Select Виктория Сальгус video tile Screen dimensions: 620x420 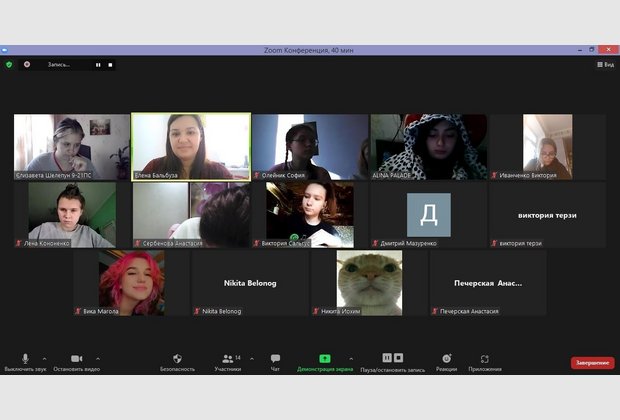[x=310, y=215]
